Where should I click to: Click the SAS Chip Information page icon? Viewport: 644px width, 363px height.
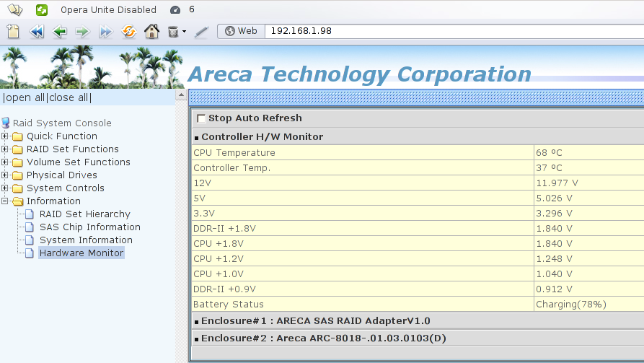tap(30, 227)
